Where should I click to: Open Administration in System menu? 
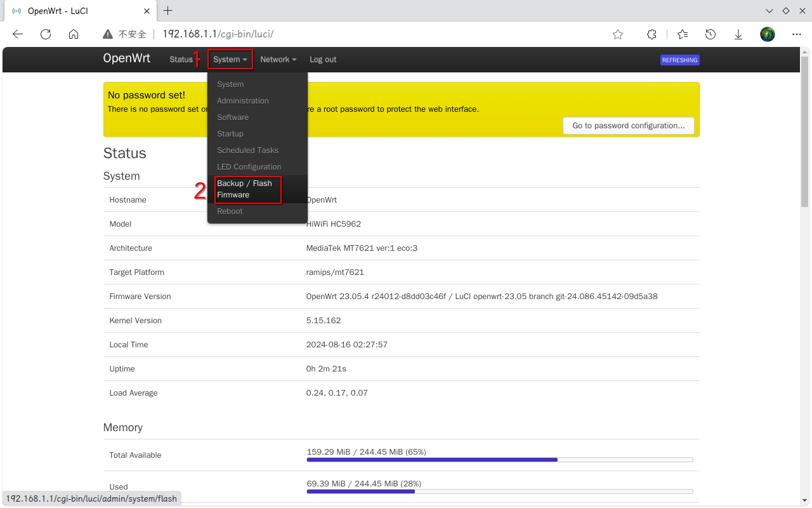point(242,101)
